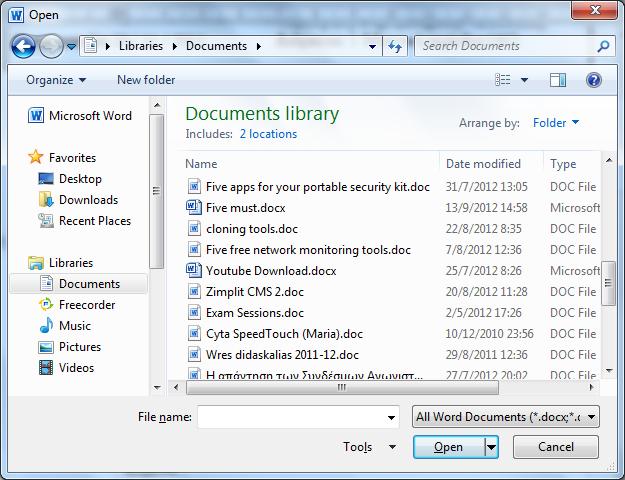Select Microsoft Word in the navigation pane
Image resolution: width=625 pixels, height=480 pixels.
click(80, 116)
